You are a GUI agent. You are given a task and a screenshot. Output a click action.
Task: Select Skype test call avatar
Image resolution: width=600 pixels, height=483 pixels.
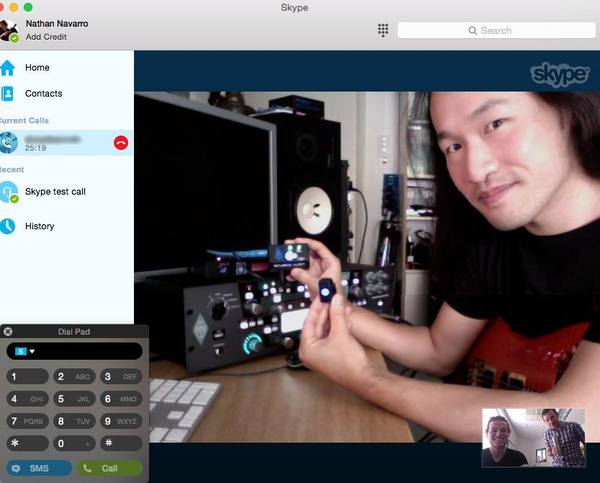point(9,192)
